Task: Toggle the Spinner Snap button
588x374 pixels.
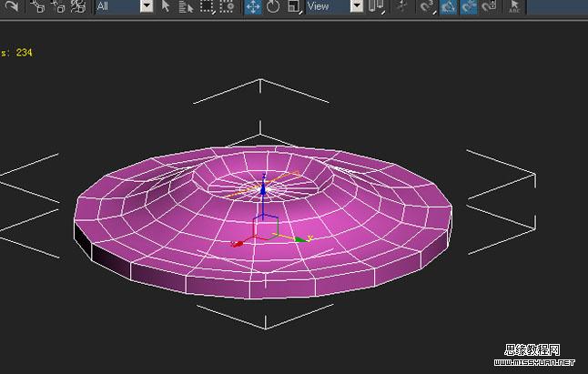Action: tap(489, 6)
